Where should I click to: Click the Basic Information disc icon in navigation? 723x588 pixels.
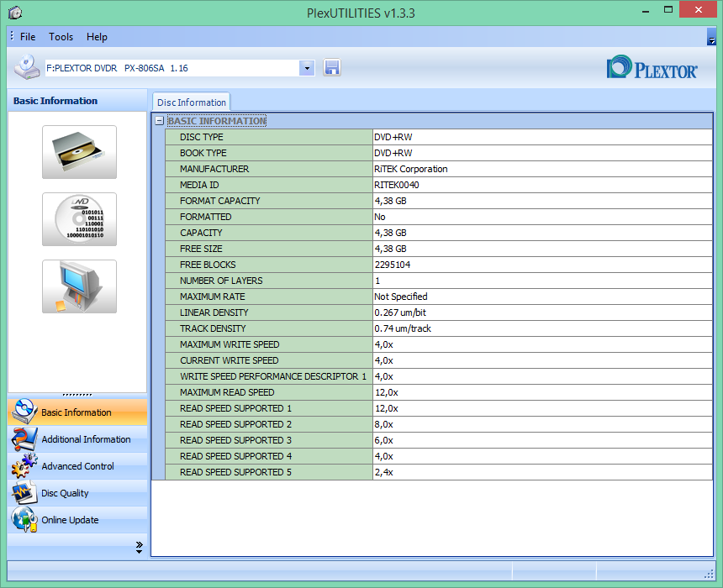click(x=24, y=412)
